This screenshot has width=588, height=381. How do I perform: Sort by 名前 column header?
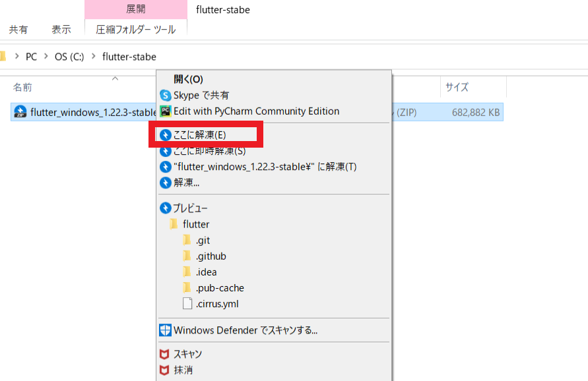pos(22,87)
